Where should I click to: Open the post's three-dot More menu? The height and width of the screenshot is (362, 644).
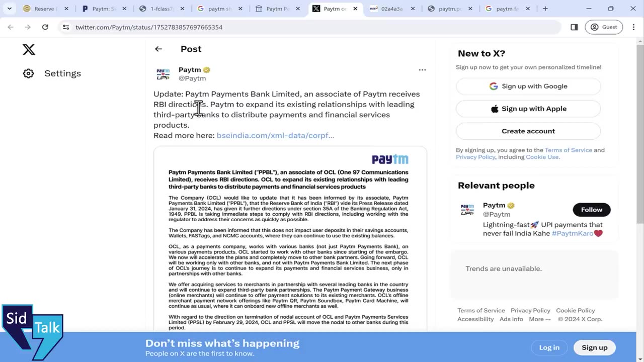pos(422,70)
